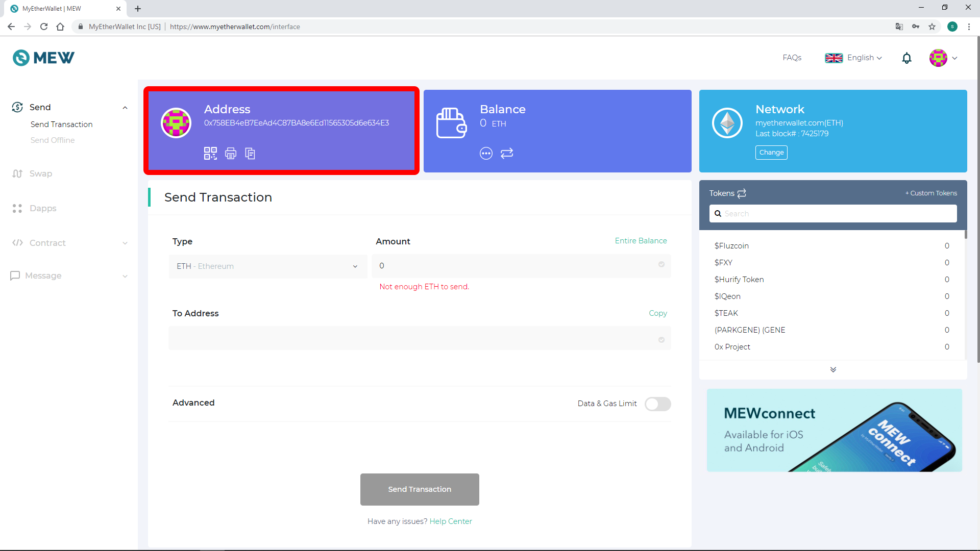The height and width of the screenshot is (551, 980).
Task: Open the English language dropdown
Action: [x=853, y=58]
